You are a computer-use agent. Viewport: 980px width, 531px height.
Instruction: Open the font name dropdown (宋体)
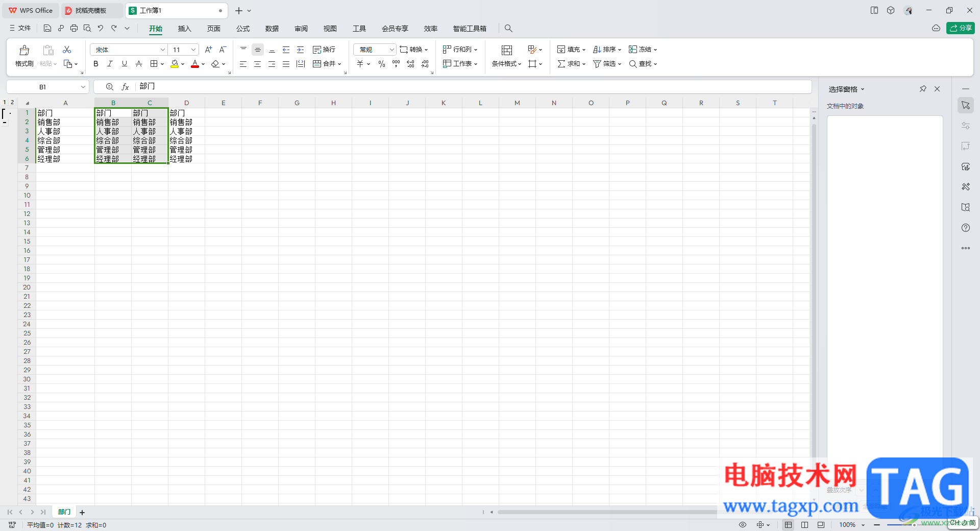(x=163, y=50)
